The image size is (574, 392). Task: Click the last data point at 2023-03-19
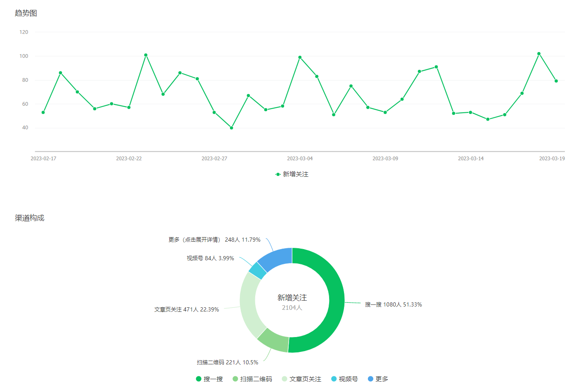point(556,81)
